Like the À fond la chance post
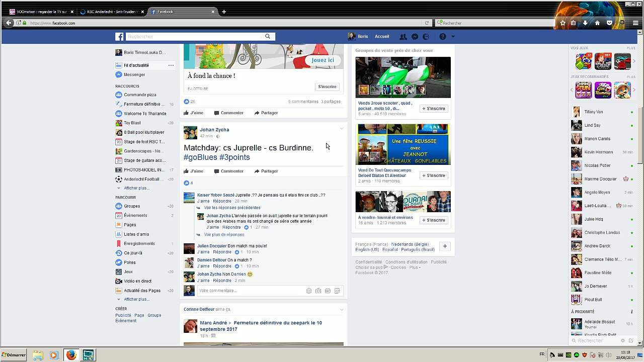644x362 pixels. [194, 113]
